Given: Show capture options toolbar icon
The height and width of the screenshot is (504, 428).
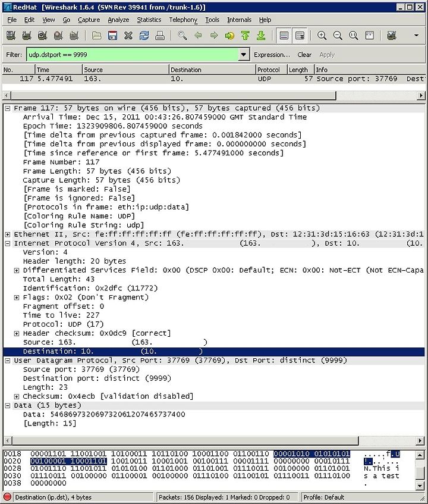Looking at the screenshot, I should tap(27, 35).
